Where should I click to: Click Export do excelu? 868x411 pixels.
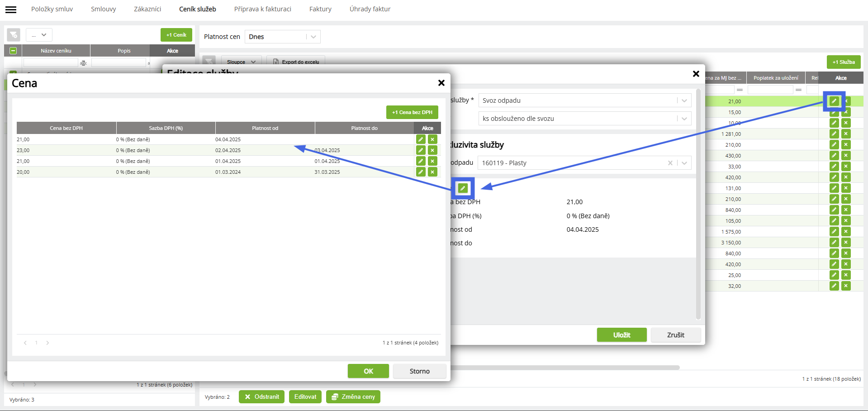click(x=296, y=62)
